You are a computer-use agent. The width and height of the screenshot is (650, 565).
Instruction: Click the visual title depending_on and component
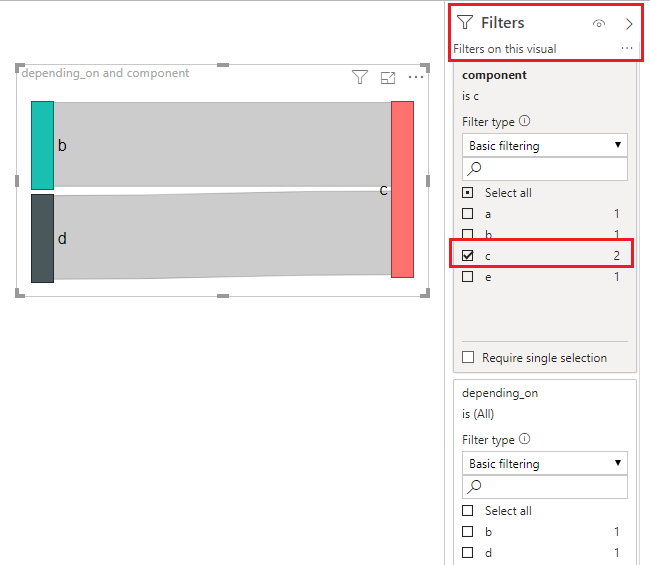tap(105, 73)
